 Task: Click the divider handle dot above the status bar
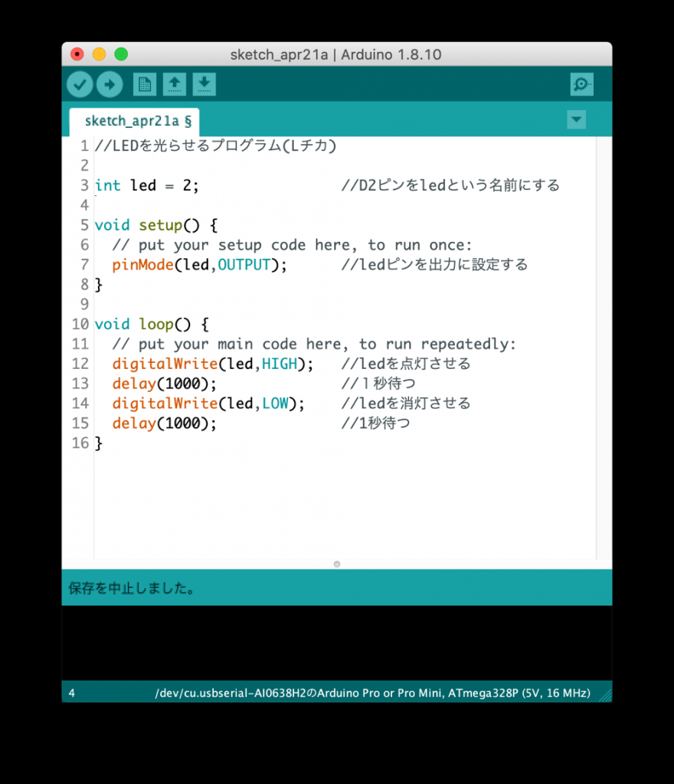(337, 564)
